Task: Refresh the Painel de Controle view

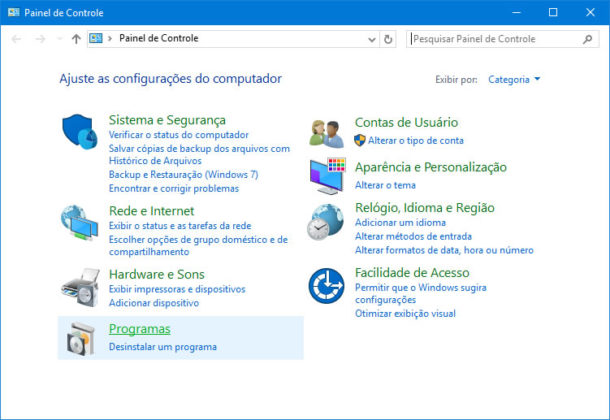Action: (388, 39)
